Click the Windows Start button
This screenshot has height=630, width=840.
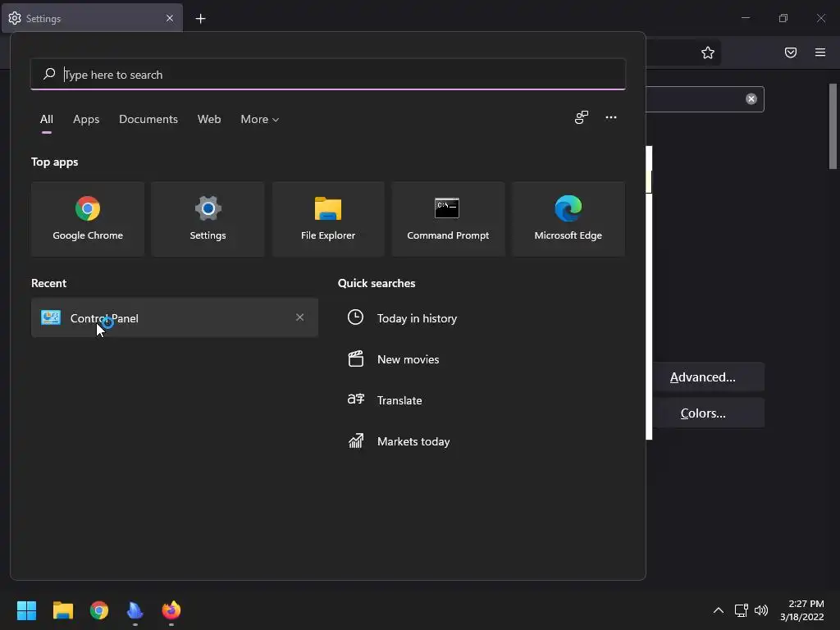(x=26, y=610)
